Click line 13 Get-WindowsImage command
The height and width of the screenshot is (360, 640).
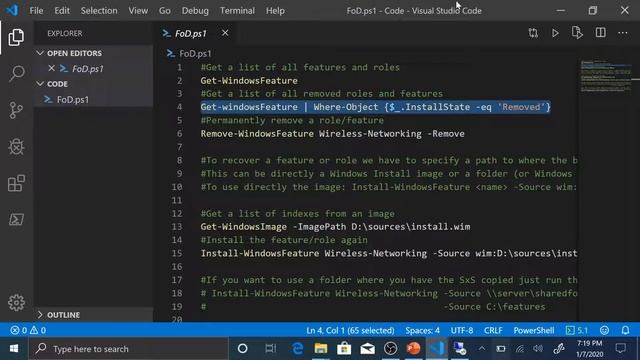point(335,227)
